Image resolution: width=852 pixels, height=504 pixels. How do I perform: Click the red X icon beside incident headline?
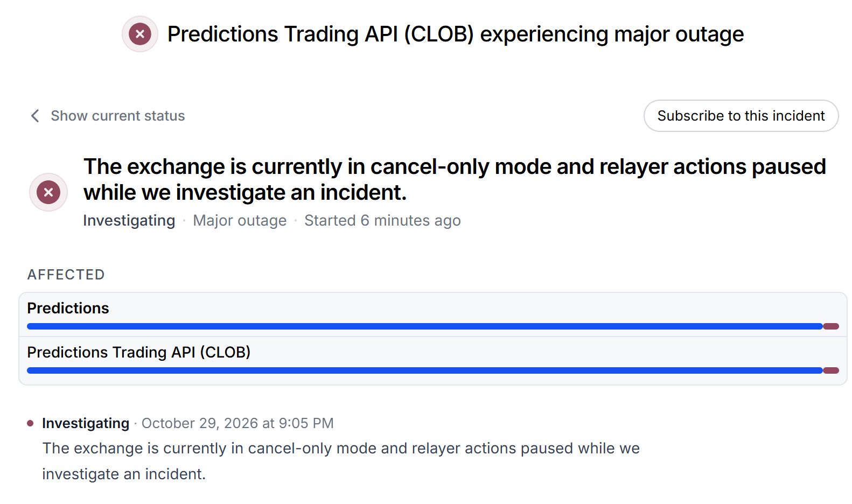(x=48, y=192)
